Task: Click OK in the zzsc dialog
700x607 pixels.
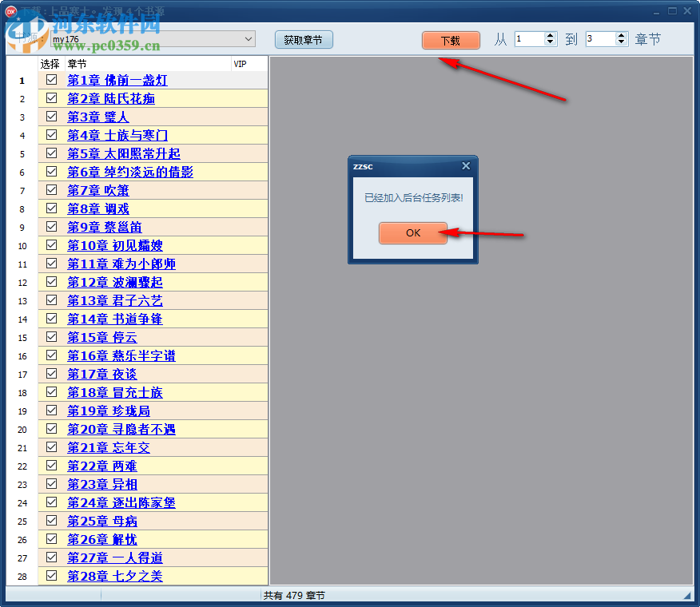Action: click(x=413, y=233)
